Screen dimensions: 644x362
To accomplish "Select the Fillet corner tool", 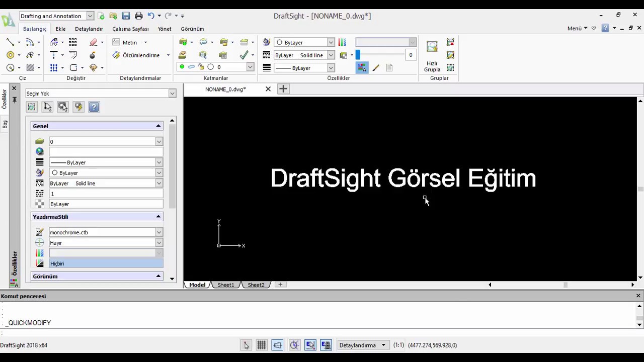I will pyautogui.click(x=73, y=67).
